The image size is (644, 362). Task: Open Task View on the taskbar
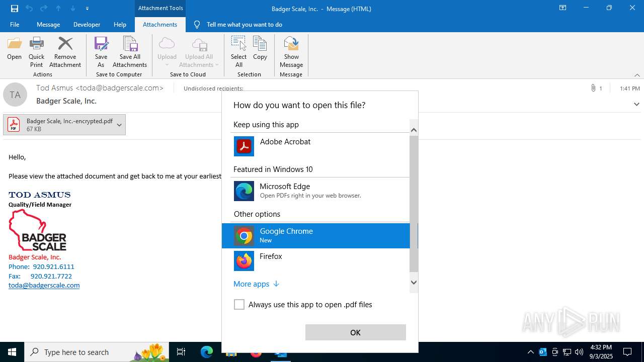[x=181, y=352]
